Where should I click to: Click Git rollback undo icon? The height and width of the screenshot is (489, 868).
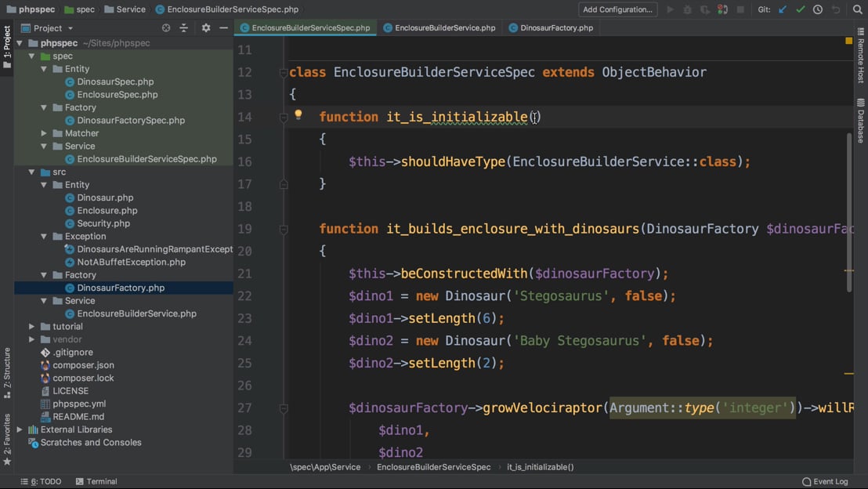click(x=836, y=9)
